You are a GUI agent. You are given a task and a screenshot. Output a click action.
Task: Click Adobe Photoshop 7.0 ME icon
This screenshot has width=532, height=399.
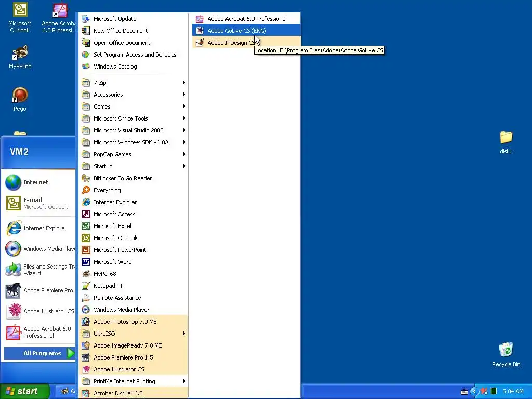click(x=86, y=322)
